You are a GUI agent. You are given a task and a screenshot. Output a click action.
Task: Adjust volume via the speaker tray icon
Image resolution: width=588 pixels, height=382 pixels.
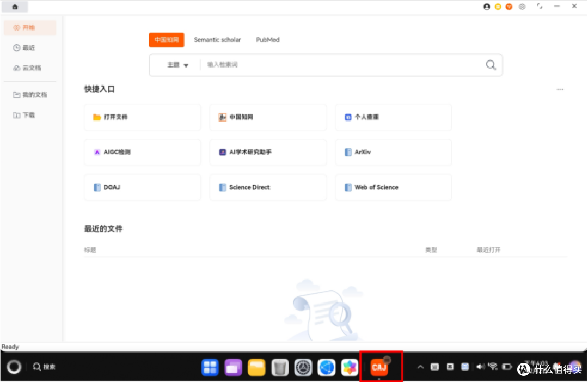click(480, 367)
